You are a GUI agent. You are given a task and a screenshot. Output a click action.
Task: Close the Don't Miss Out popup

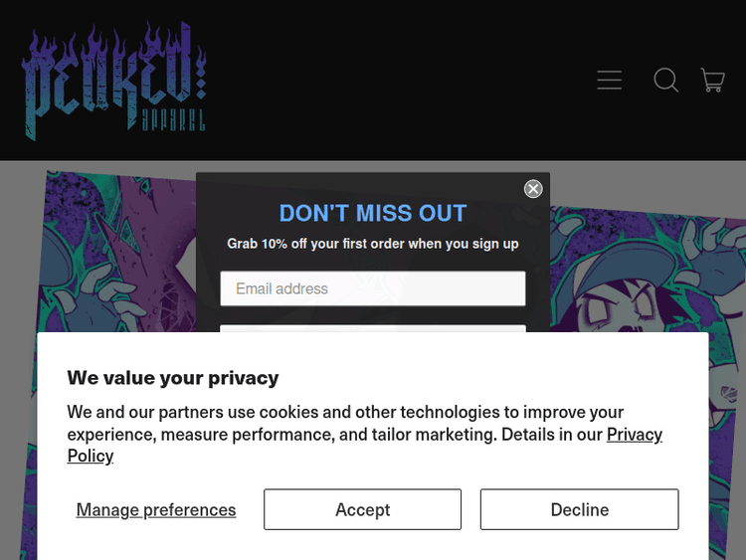click(533, 189)
